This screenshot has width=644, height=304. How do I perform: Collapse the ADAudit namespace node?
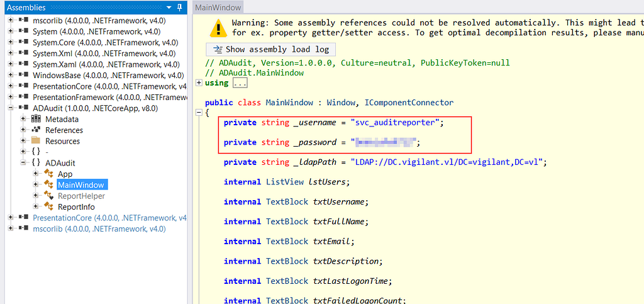23,163
